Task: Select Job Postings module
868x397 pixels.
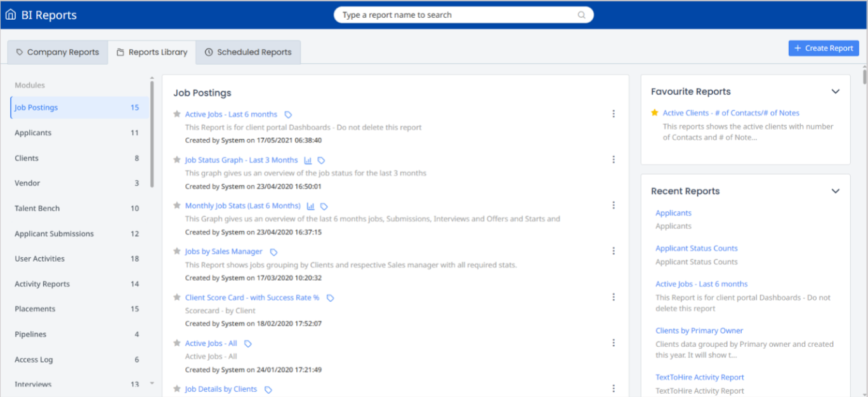Action: [x=79, y=108]
